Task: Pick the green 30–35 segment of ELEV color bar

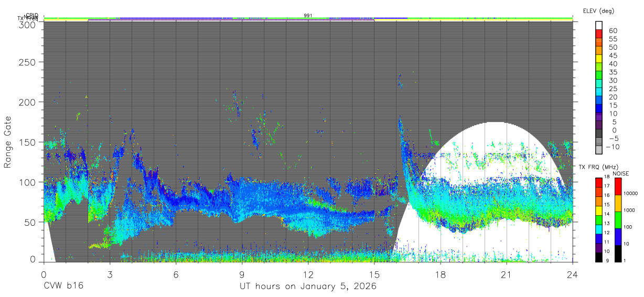Action: pos(599,76)
